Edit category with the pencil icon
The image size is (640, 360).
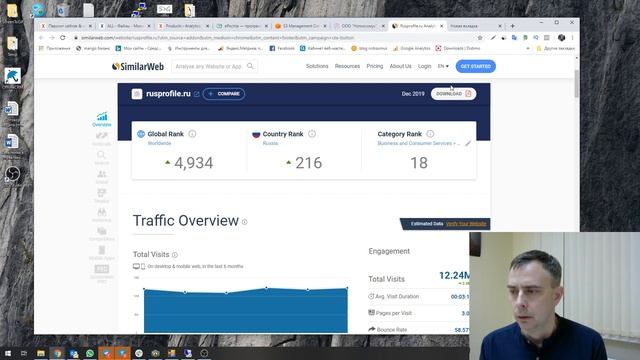coord(468,143)
